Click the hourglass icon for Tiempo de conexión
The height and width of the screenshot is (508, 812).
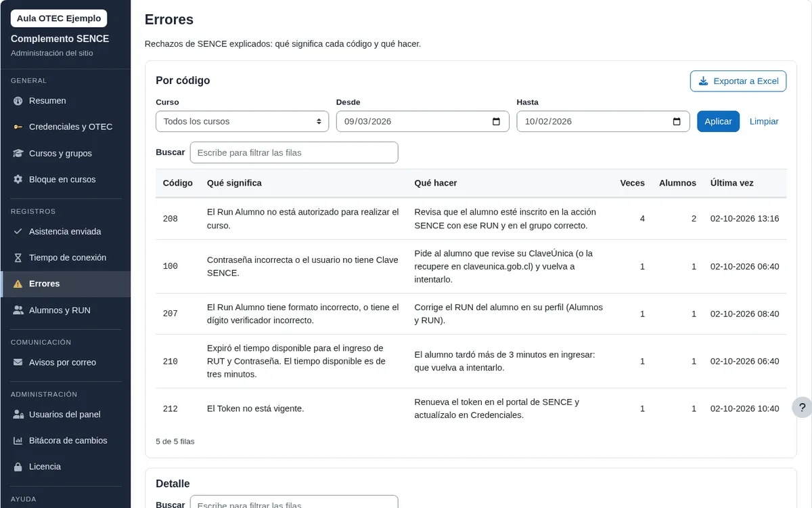[x=18, y=258]
